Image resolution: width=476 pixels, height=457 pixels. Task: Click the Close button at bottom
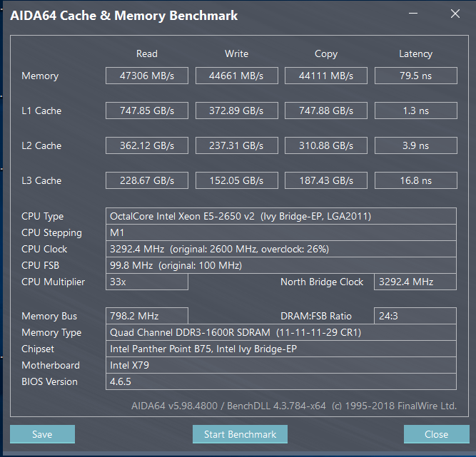point(436,434)
